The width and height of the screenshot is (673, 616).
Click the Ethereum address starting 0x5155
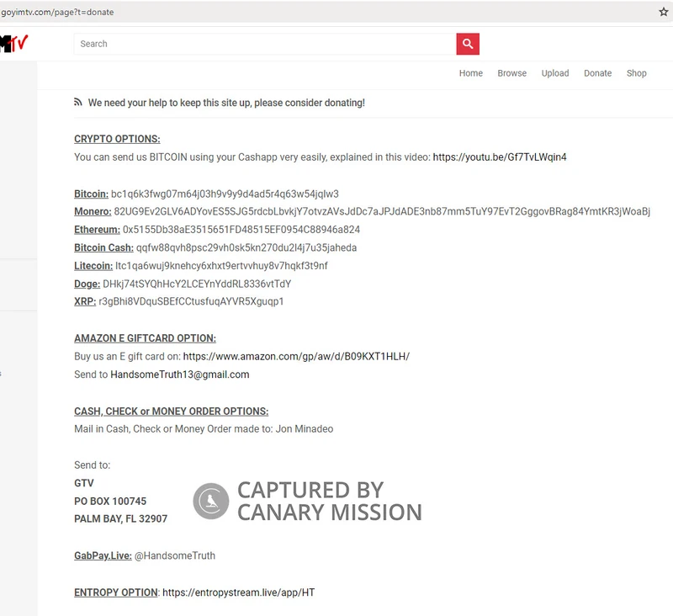pos(241,230)
